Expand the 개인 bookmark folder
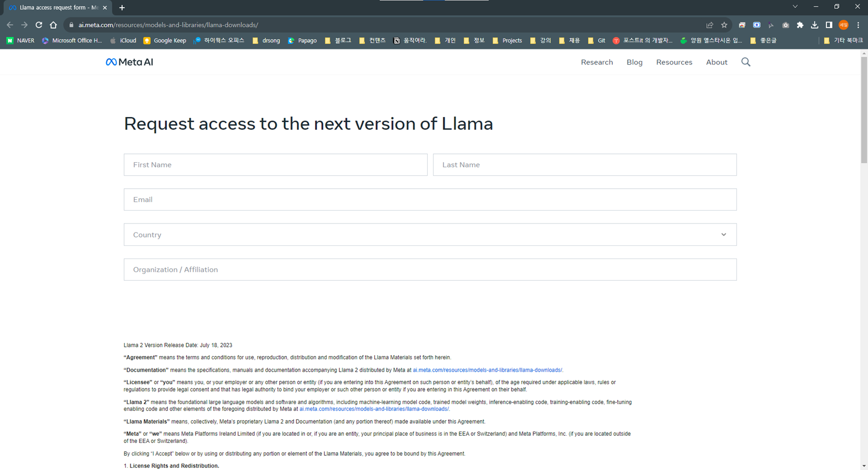The width and height of the screenshot is (868, 470). [x=445, y=41]
